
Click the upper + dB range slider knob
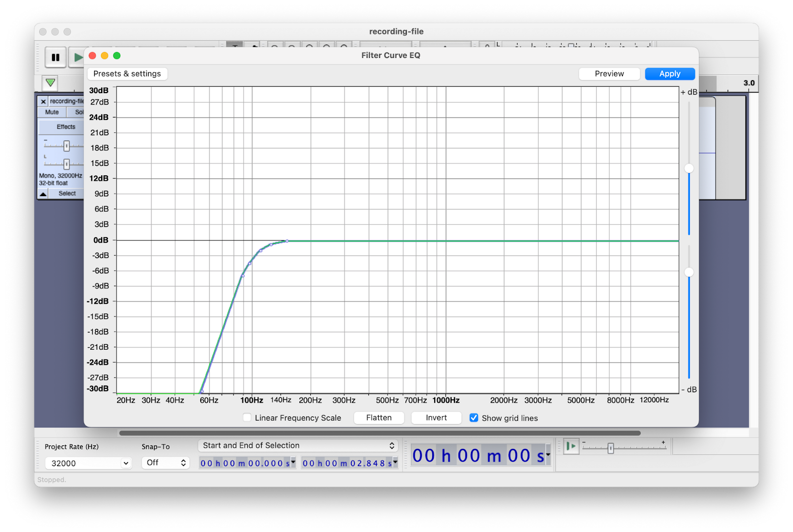pyautogui.click(x=689, y=168)
